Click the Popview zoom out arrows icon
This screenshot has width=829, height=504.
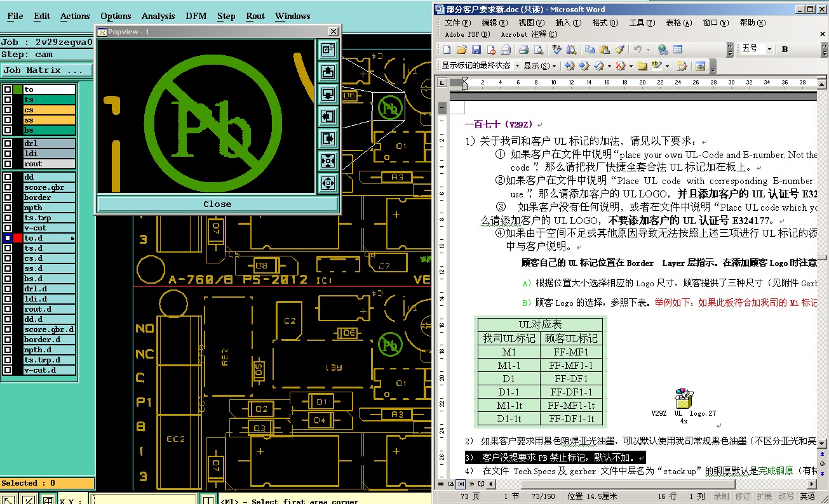tap(328, 183)
